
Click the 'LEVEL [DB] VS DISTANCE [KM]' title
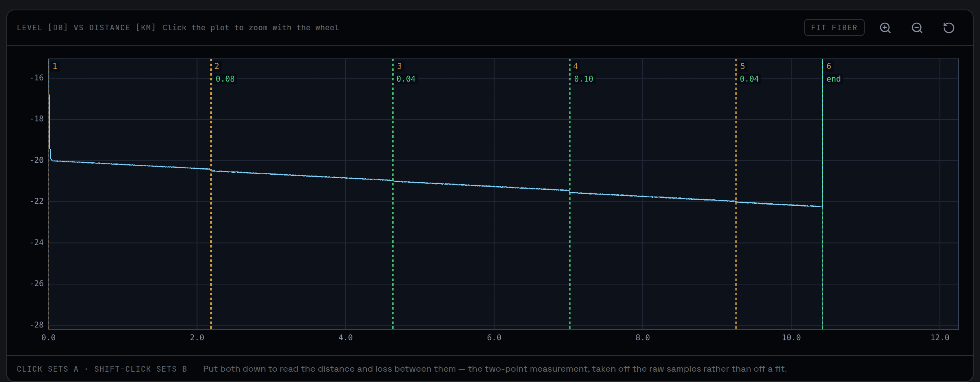tap(86, 27)
